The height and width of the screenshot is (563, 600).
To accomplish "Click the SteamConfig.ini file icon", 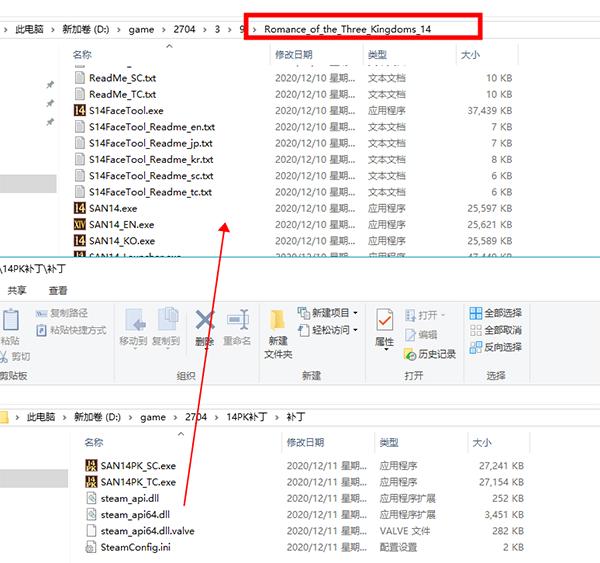I will [91, 547].
